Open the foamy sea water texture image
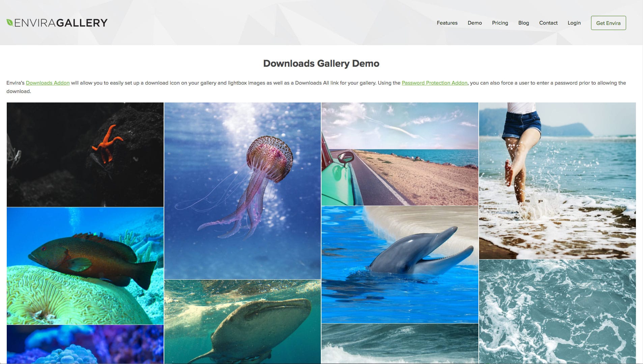 557,311
